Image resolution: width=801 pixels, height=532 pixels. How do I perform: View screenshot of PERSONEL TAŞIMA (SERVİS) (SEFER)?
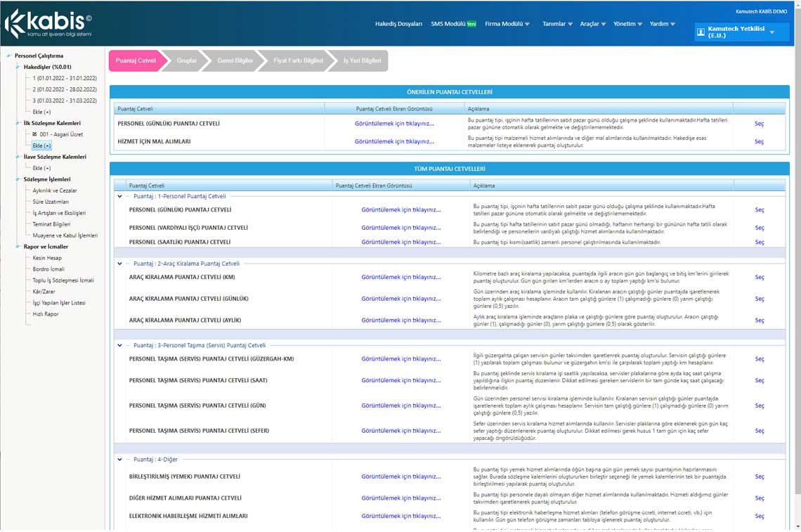(x=401, y=431)
